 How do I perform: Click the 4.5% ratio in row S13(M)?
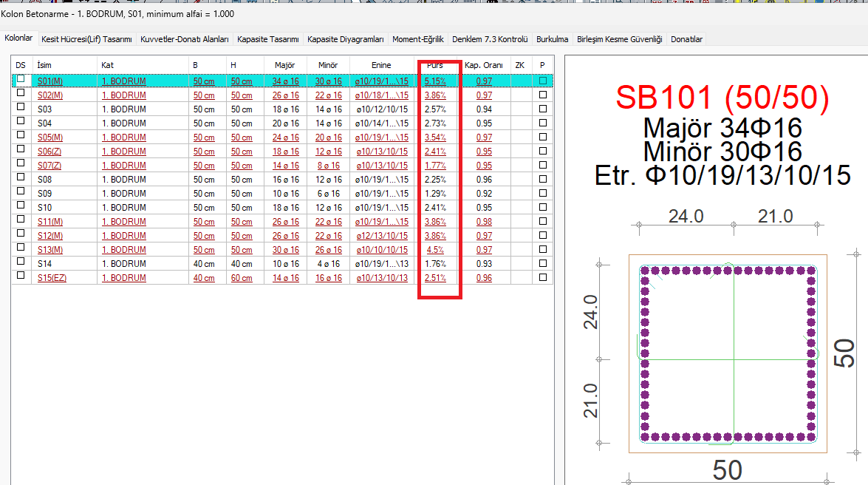click(x=435, y=250)
